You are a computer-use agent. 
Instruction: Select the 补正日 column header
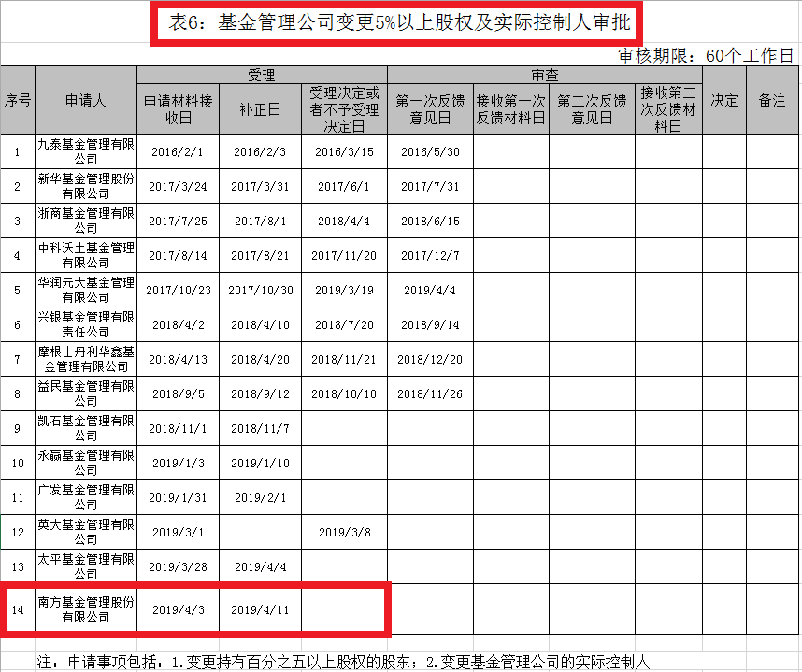(261, 109)
